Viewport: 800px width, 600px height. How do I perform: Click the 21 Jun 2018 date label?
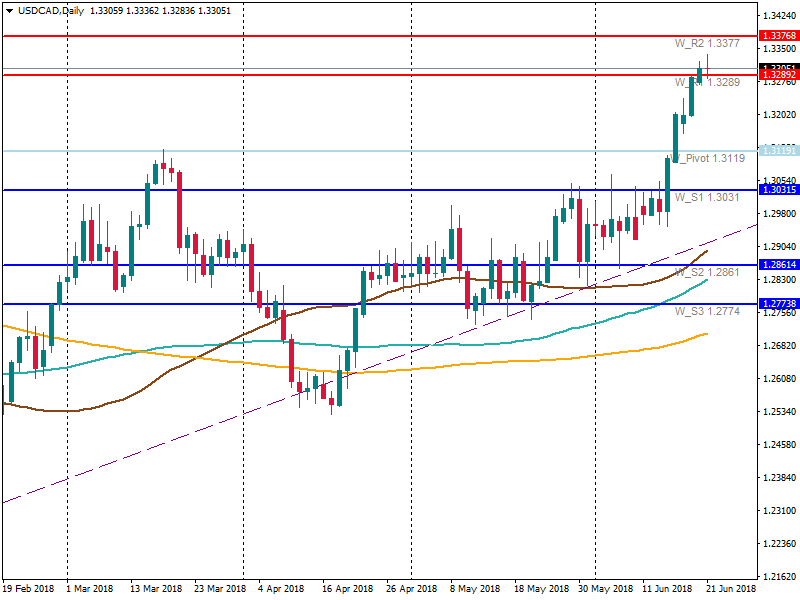point(729,590)
